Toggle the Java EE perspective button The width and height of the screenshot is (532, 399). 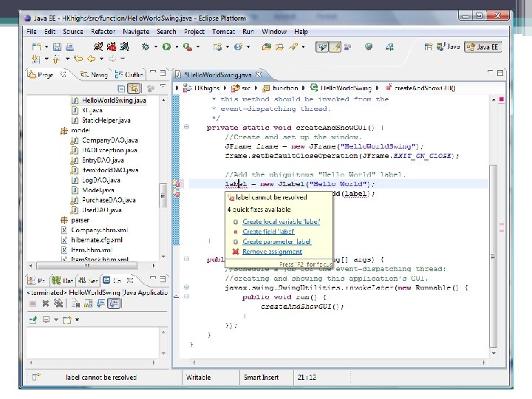(x=482, y=47)
